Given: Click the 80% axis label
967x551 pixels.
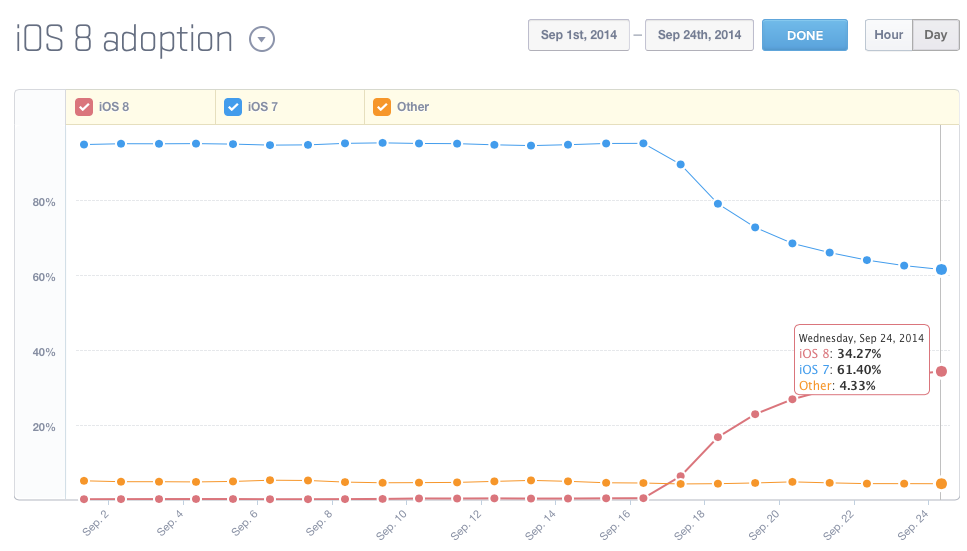Looking at the screenshot, I should [44, 202].
